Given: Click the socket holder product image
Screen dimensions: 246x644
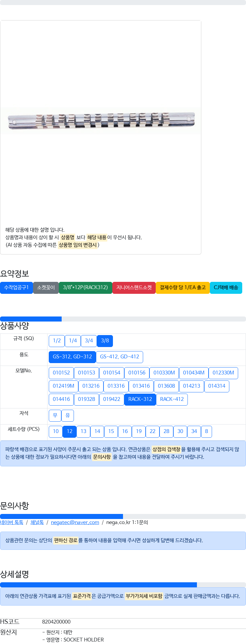Looking at the screenshot, I should (101, 121).
